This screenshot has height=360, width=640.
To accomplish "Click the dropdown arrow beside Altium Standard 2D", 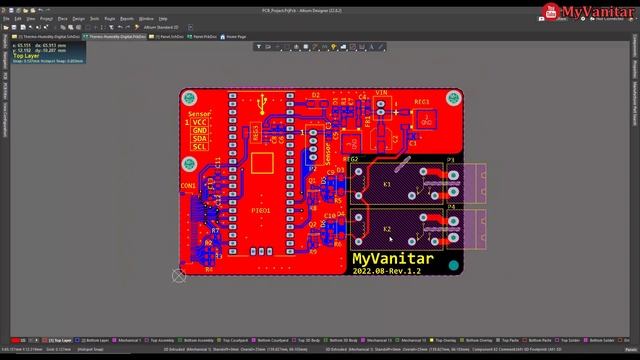I will click(190, 27).
